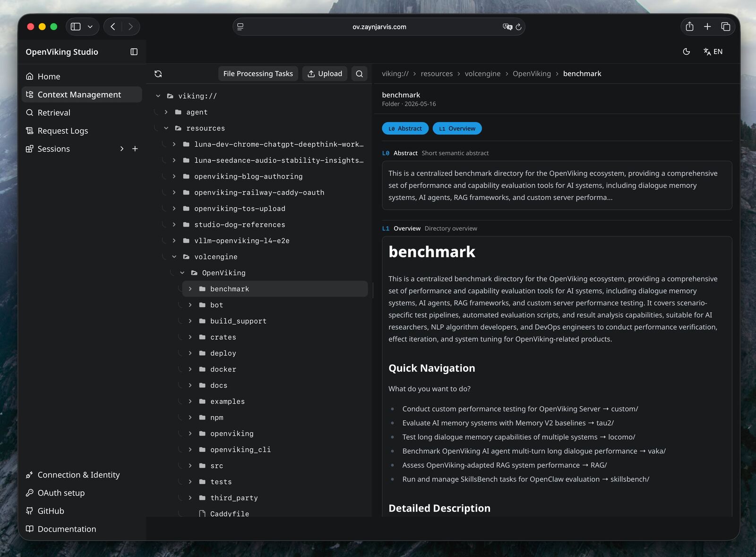Open Safari translate icon in address bar

(x=507, y=27)
